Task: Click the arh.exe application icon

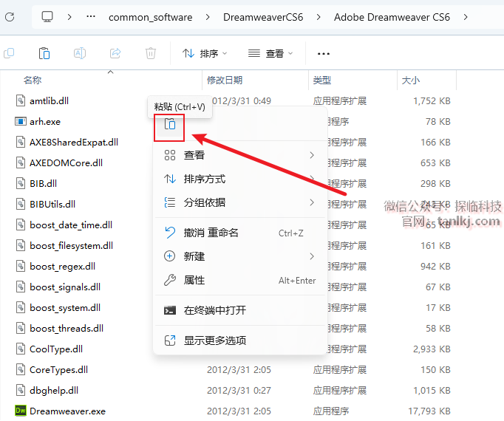Action: click(21, 121)
